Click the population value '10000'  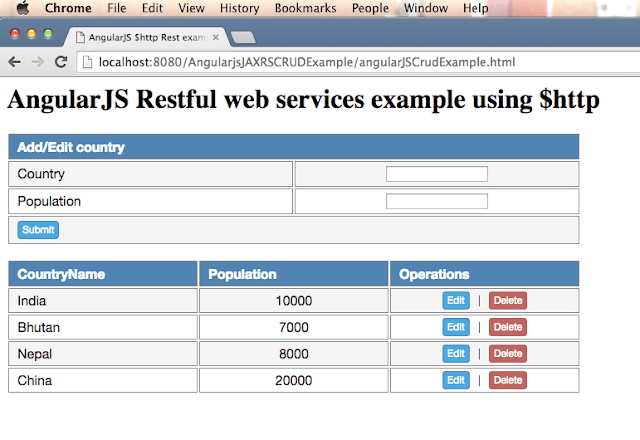pos(293,301)
